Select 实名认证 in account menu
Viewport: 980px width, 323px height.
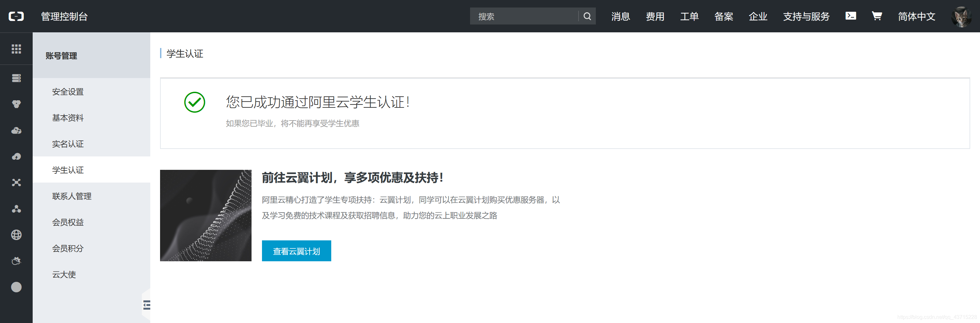(91, 144)
